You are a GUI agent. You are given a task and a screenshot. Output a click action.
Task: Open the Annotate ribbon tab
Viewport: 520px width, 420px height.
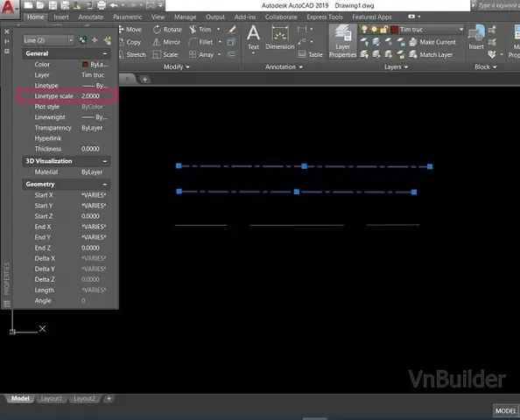pyautogui.click(x=91, y=17)
